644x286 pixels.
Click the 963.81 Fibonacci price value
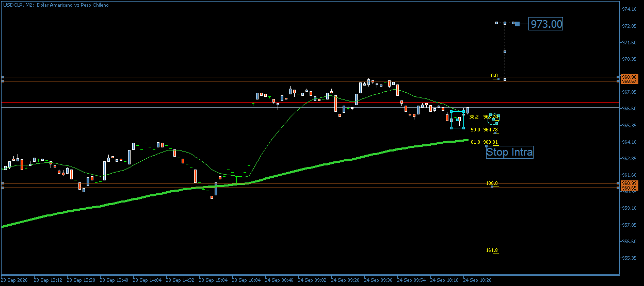[490, 142]
